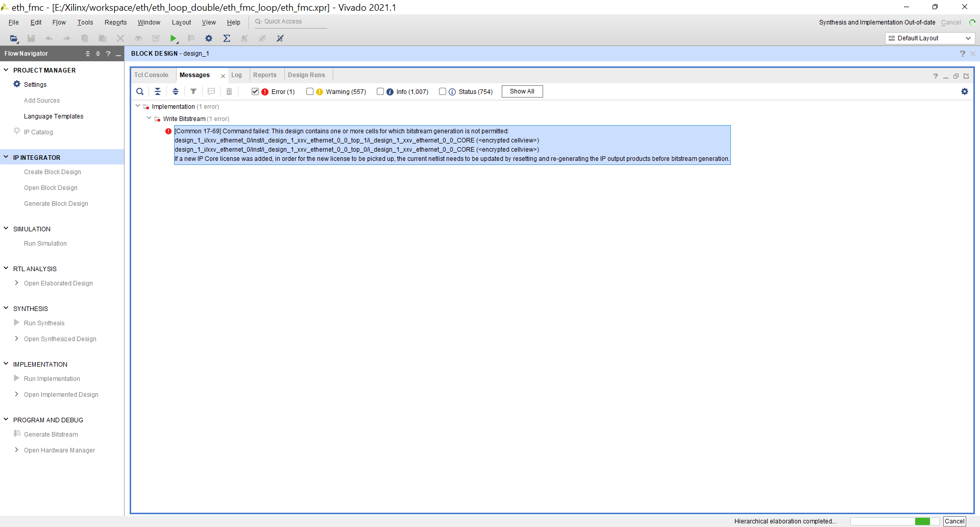Expand the Open Elaborated Design section
The height and width of the screenshot is (527, 980).
coord(16,283)
